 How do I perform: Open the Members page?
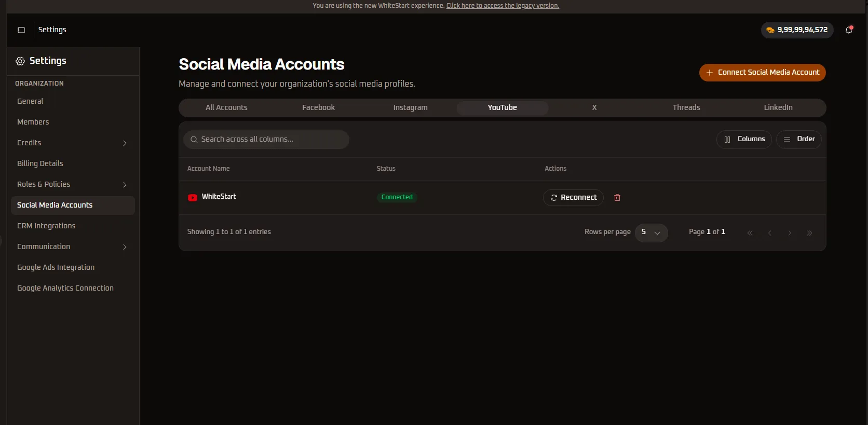coord(73,122)
